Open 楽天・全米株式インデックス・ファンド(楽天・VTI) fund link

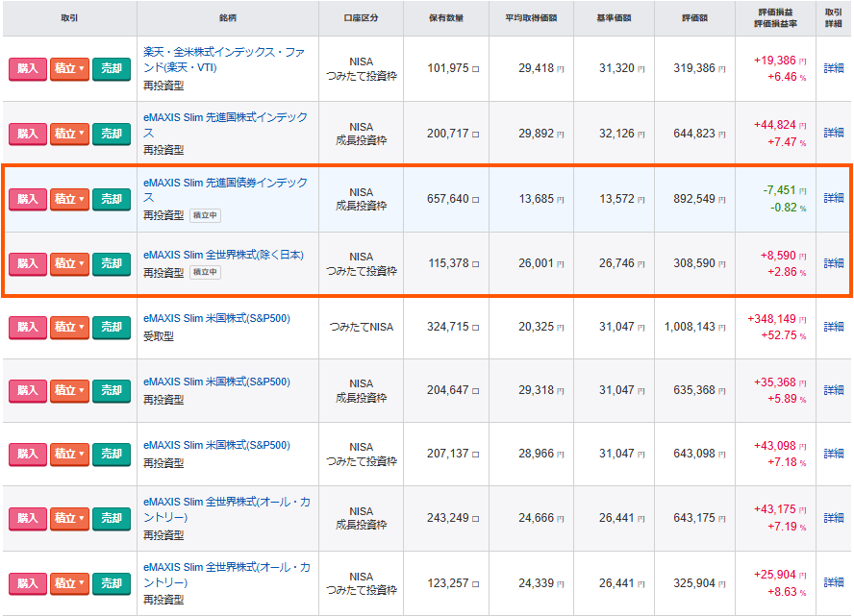224,60
